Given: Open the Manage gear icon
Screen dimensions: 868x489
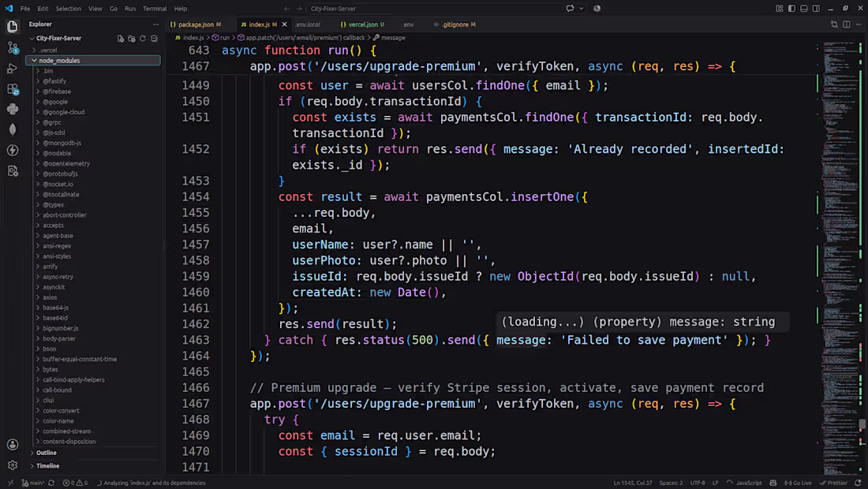Looking at the screenshot, I should point(12,465).
